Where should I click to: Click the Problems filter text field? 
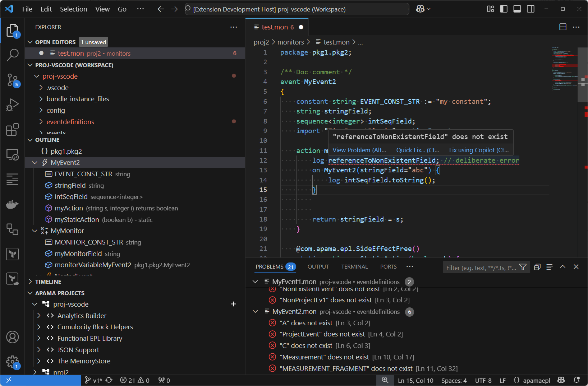click(481, 268)
